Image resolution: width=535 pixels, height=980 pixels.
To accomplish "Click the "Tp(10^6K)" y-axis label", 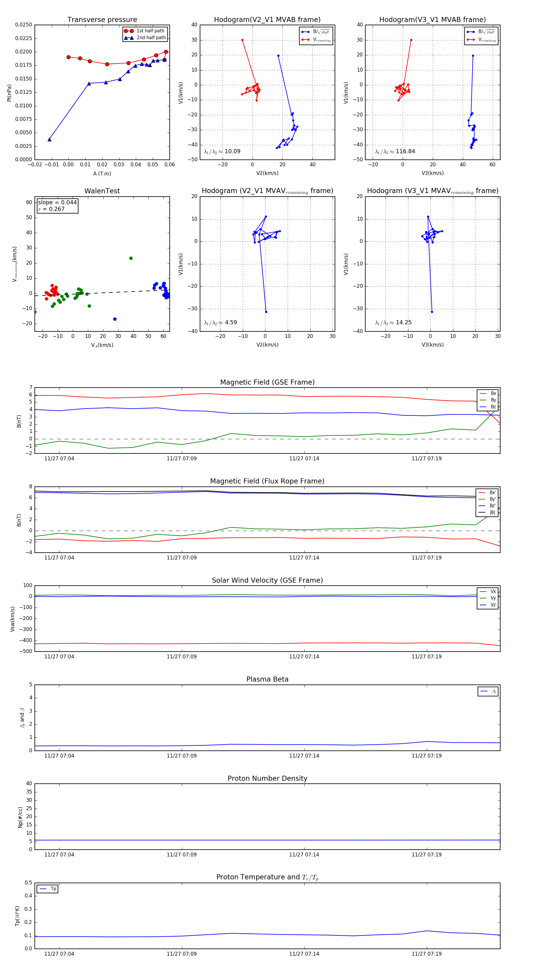I will [x=17, y=916].
